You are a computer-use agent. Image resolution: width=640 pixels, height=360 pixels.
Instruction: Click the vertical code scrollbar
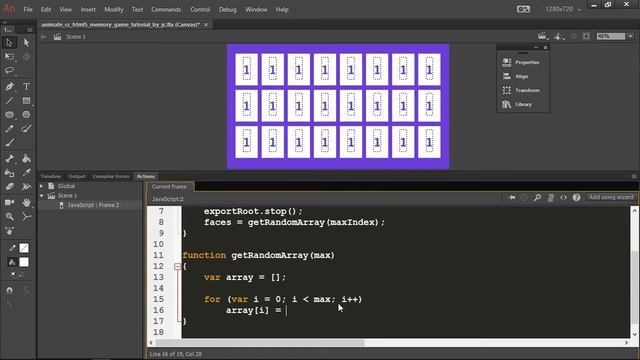coord(634,287)
